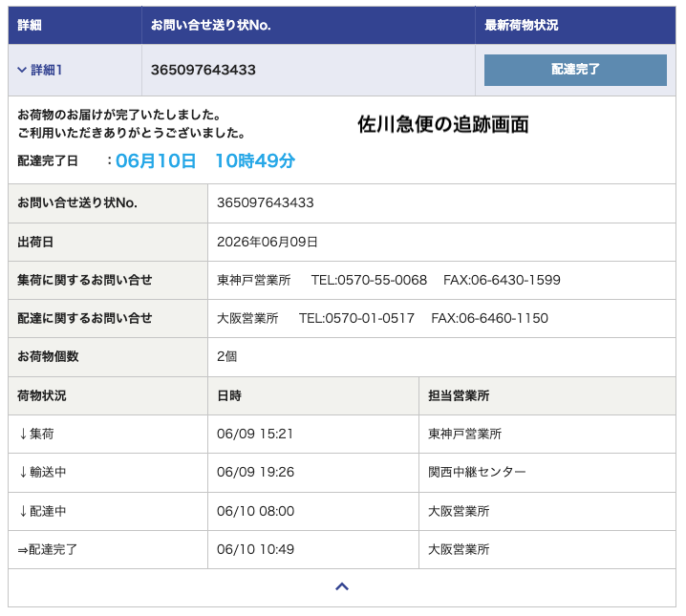This screenshot has height=616, width=686.
Task: Select tracking number 365097643433 in header row
Action: pyautogui.click(x=203, y=70)
